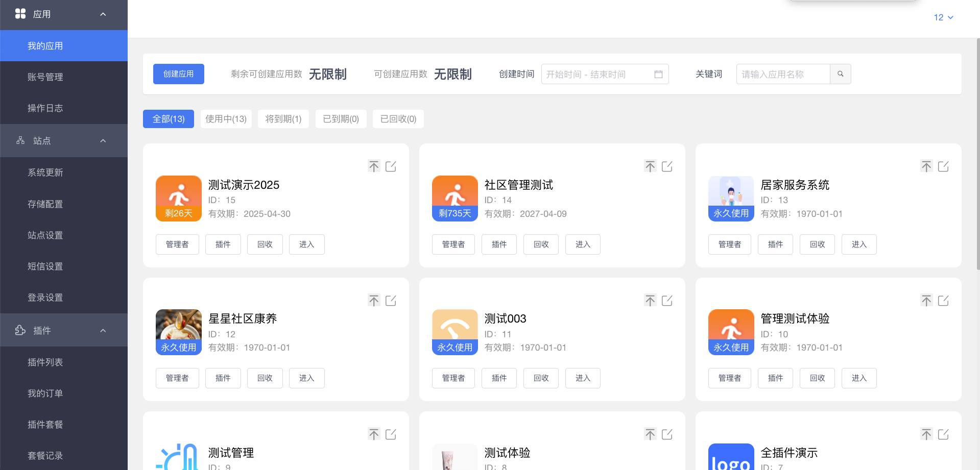Click the keyword search magnifier icon
The width and height of the screenshot is (980, 470).
click(841, 74)
